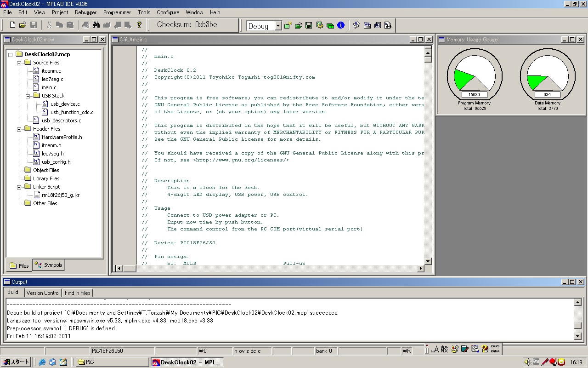This screenshot has width=588, height=368.
Task: Collapse the Header Files folder
Action: pos(19,129)
